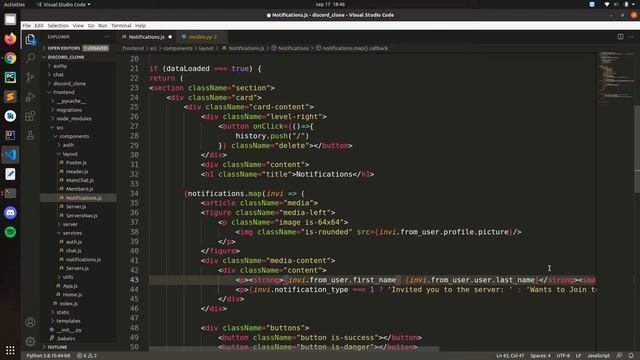
Task: Collapse the components folder
Action: 74,136
